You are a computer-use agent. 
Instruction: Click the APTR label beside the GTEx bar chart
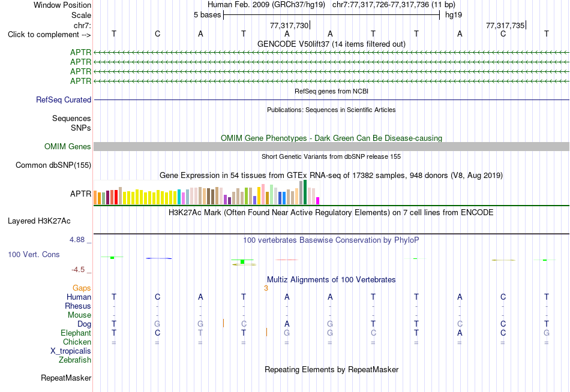point(81,194)
